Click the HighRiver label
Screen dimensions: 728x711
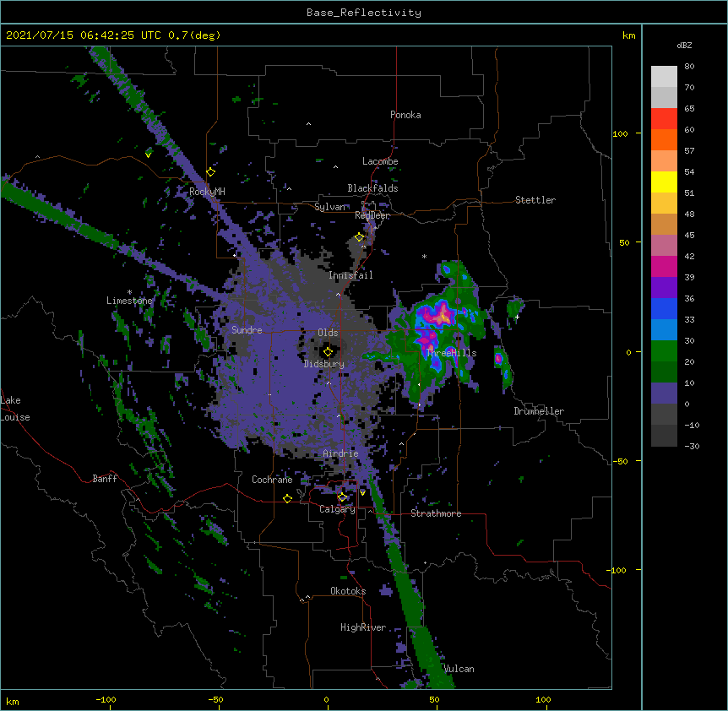pos(363,627)
